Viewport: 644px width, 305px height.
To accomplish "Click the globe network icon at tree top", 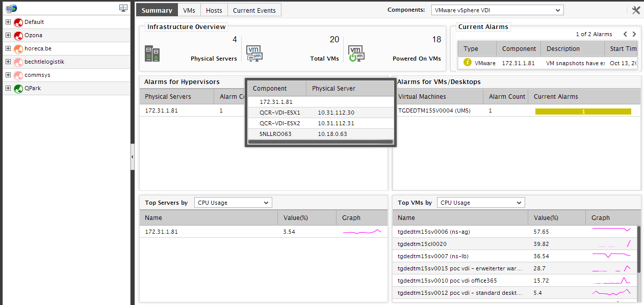I will point(11,8).
